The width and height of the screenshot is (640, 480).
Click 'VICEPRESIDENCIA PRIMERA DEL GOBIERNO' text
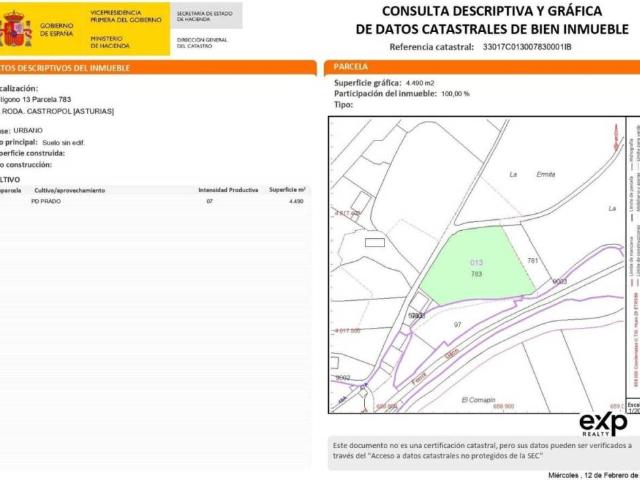126,16
